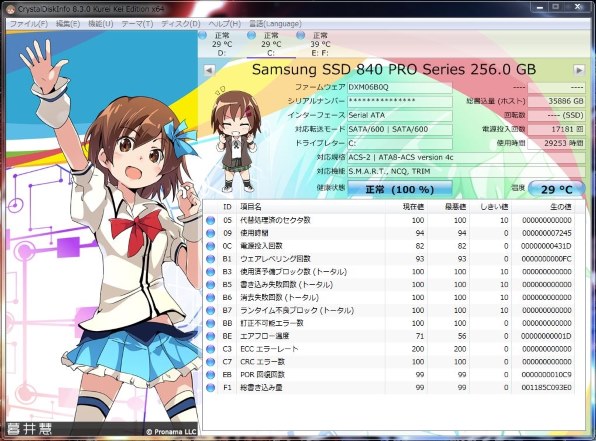Screen dimensions: 596x441
Task: Go to the previous disk arrow
Action: [x=209, y=70]
